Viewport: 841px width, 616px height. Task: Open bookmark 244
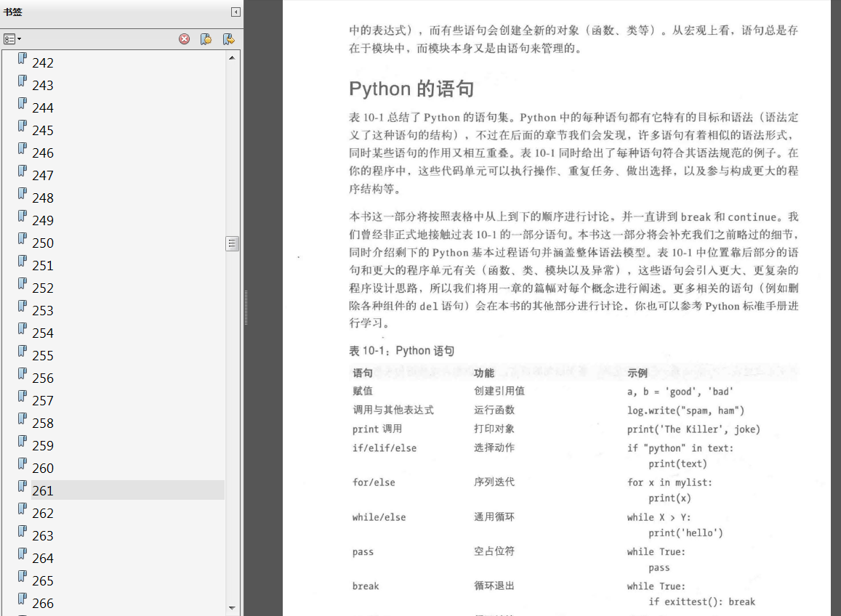tap(42, 108)
